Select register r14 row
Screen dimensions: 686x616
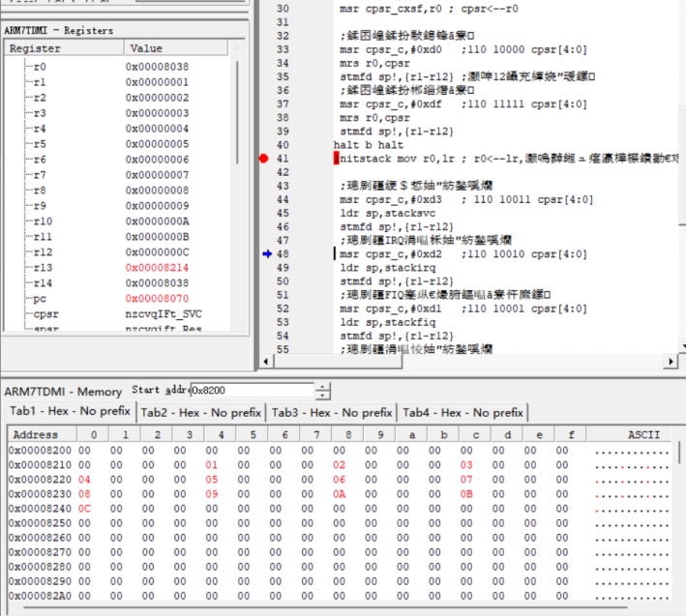pos(118,283)
